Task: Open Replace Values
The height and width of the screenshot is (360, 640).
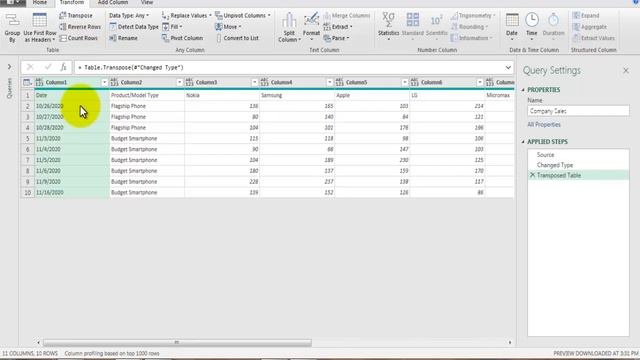Action: pyautogui.click(x=187, y=16)
